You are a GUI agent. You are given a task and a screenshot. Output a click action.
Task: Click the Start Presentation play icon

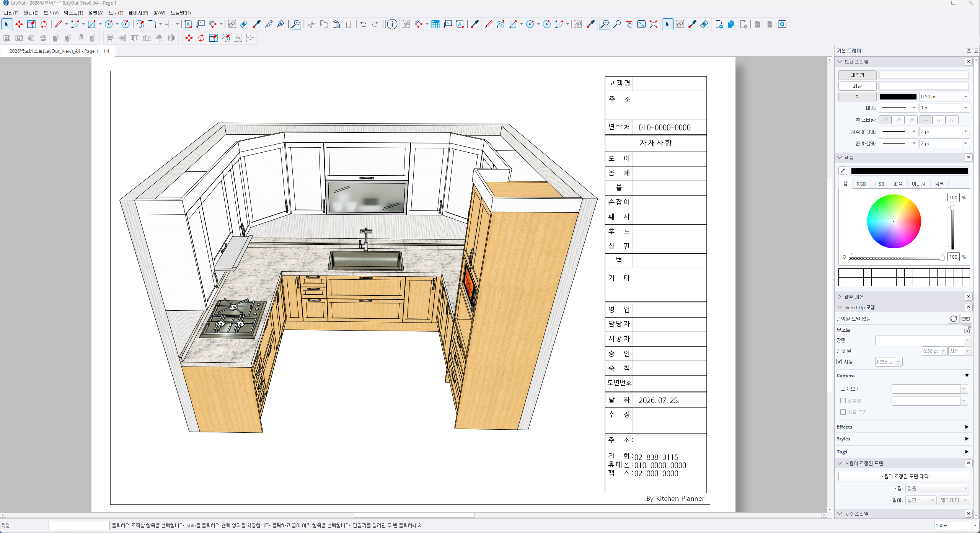point(782,24)
